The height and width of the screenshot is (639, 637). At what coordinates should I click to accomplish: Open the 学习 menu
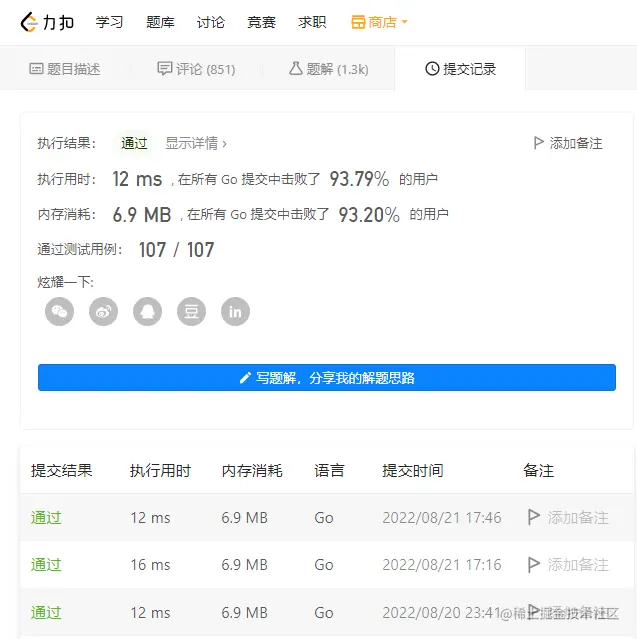pos(109,22)
